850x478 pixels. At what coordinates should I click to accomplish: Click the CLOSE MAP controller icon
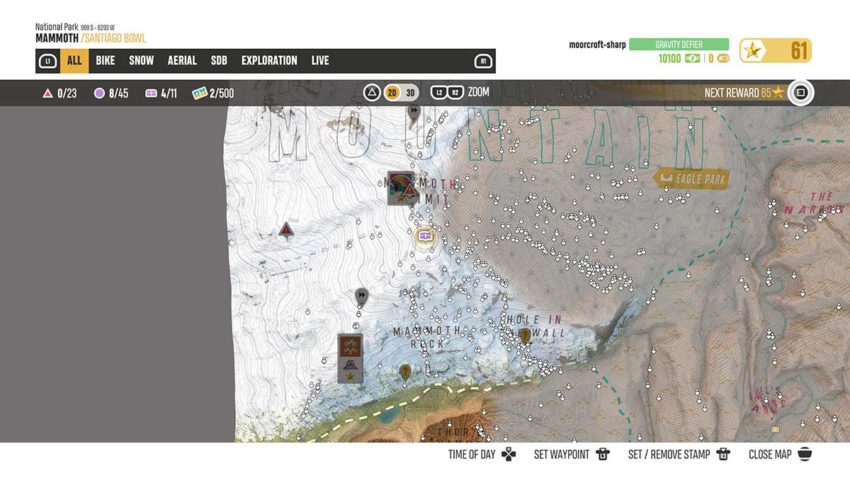pyautogui.click(x=804, y=454)
